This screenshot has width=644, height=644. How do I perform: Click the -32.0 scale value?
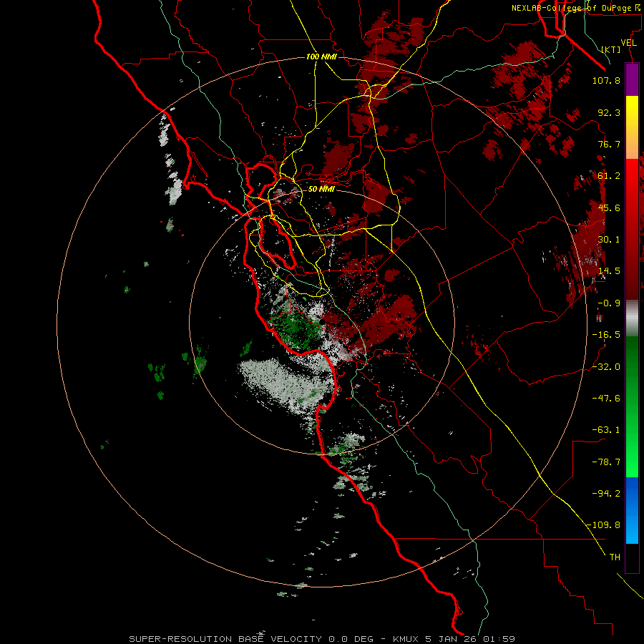point(606,367)
